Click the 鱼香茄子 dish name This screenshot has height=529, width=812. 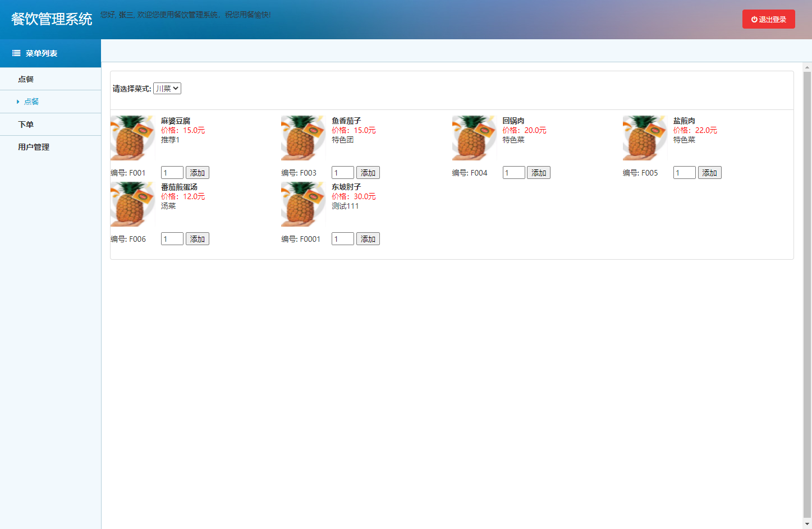(346, 121)
